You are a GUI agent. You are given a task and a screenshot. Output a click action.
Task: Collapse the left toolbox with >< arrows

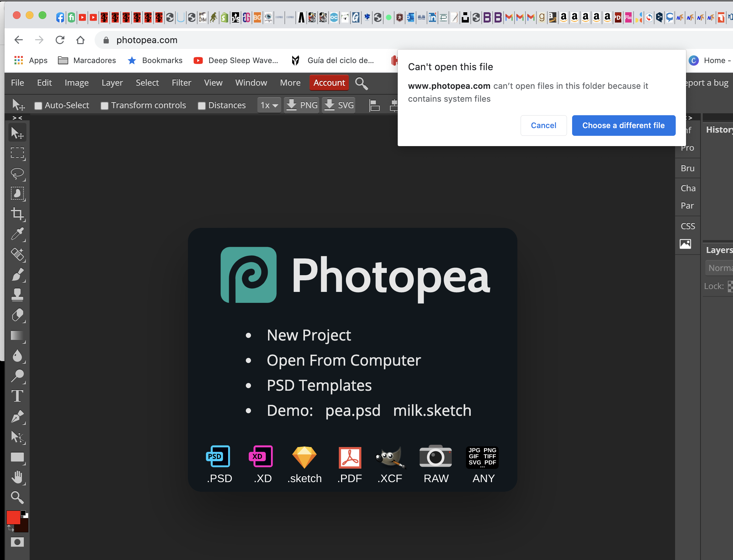(17, 118)
